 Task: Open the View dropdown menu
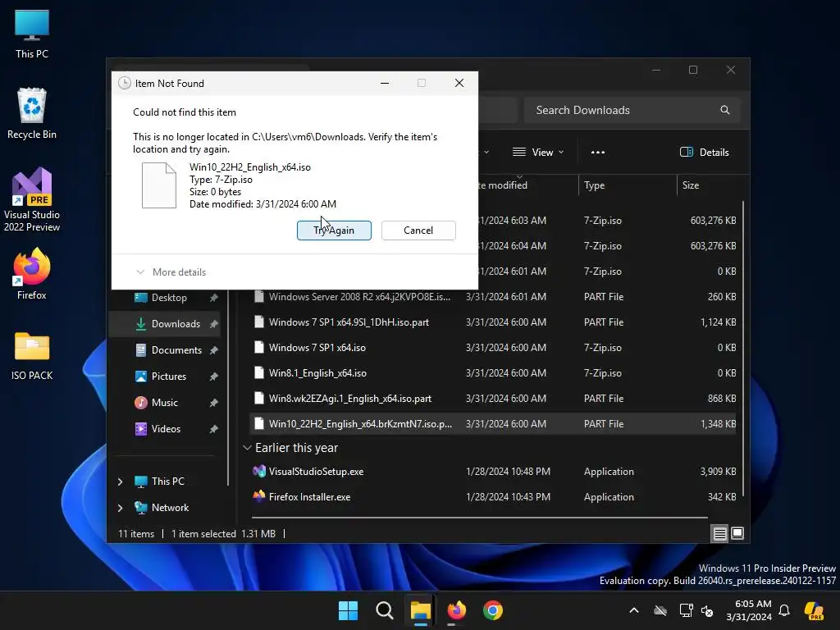pyautogui.click(x=538, y=152)
